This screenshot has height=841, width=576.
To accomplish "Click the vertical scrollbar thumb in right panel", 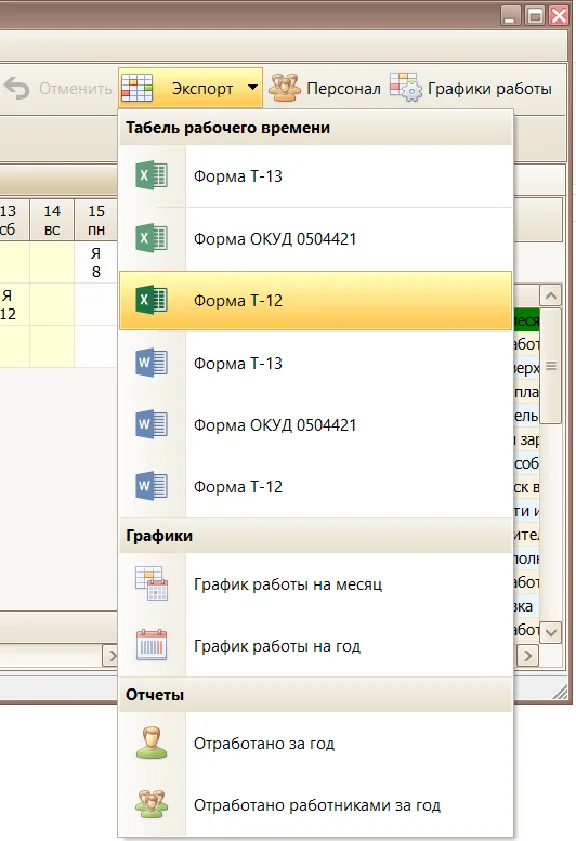I will [551, 366].
